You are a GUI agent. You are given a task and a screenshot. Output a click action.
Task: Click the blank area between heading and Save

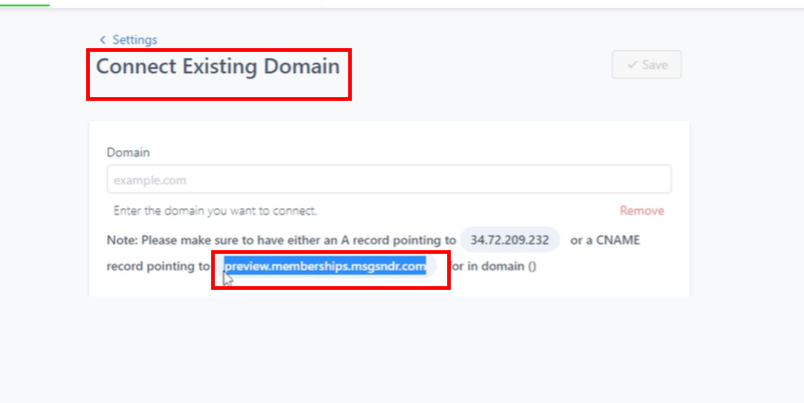click(480, 66)
